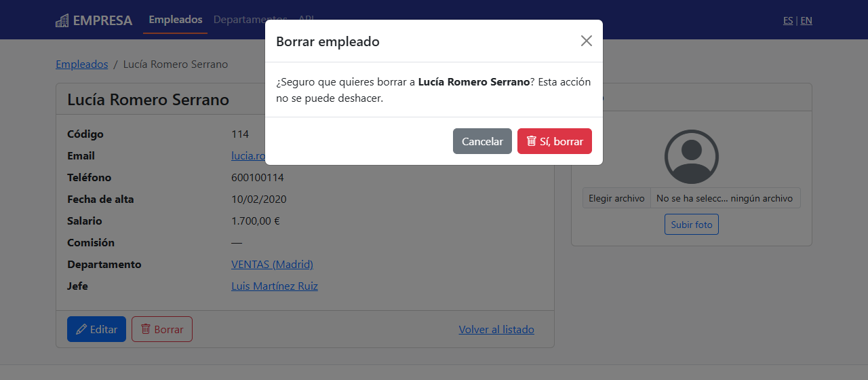Viewport: 868px width, 380px height.
Task: Select phone number 600100114
Action: click(x=258, y=178)
